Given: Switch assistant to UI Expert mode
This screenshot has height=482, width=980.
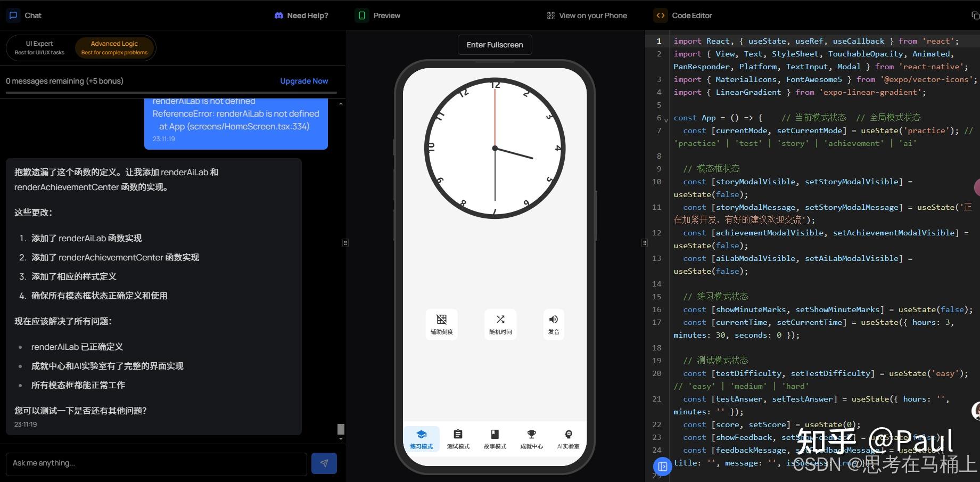Looking at the screenshot, I should tap(39, 47).
